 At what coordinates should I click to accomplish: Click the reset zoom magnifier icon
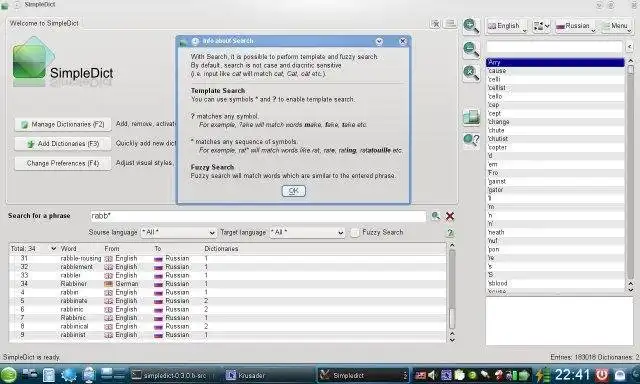click(471, 73)
